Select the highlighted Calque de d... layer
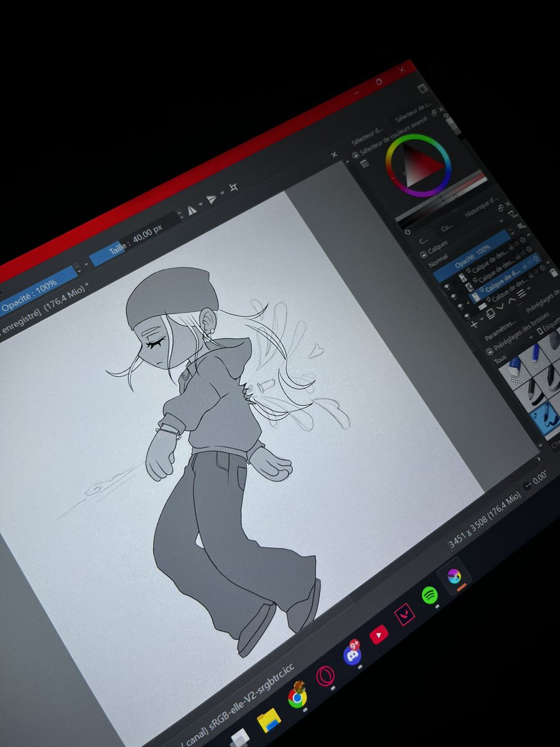560x747 pixels. (x=505, y=277)
